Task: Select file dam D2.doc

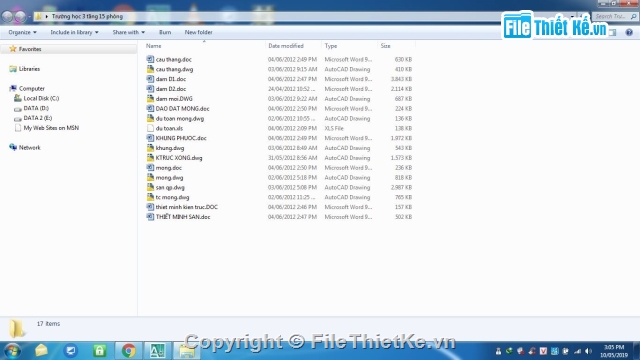Action: tap(171, 89)
